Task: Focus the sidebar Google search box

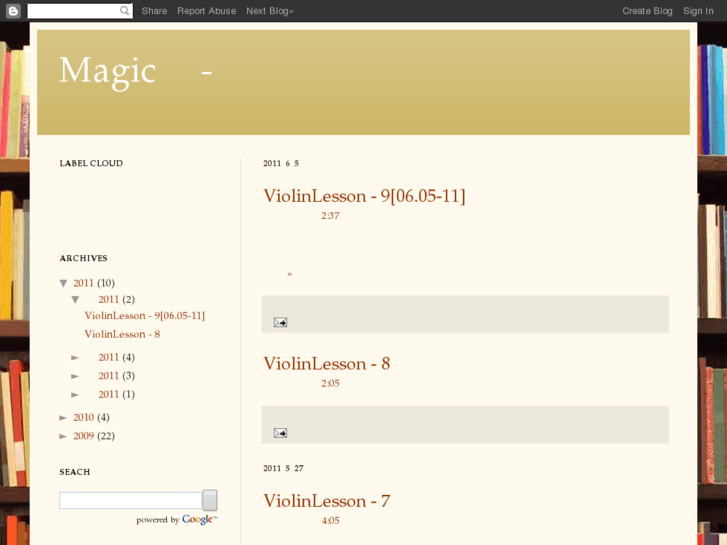Action: [131, 500]
